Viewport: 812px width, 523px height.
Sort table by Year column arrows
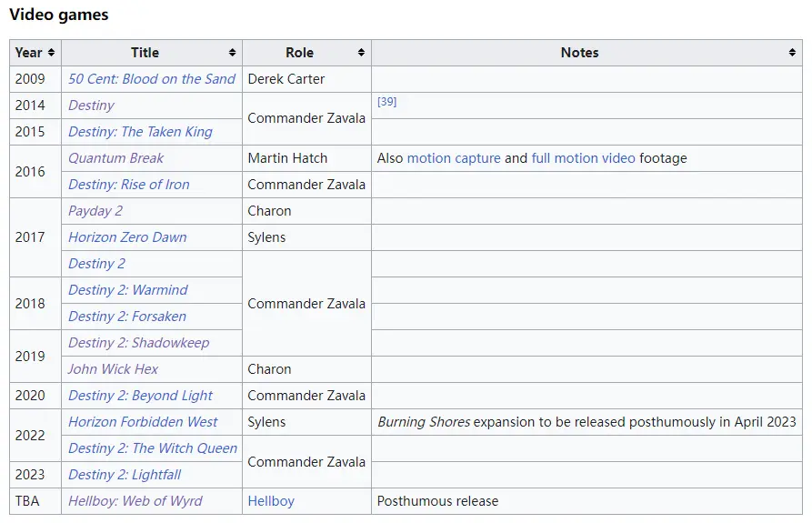51,53
